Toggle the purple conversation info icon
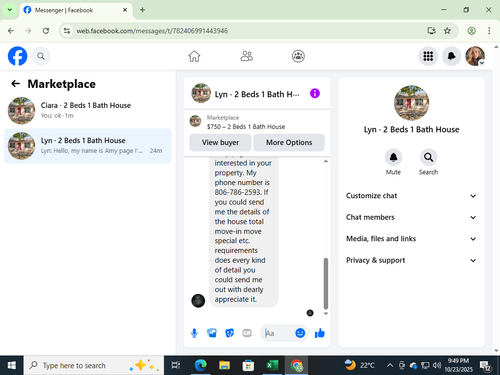500x375 pixels. tap(315, 93)
